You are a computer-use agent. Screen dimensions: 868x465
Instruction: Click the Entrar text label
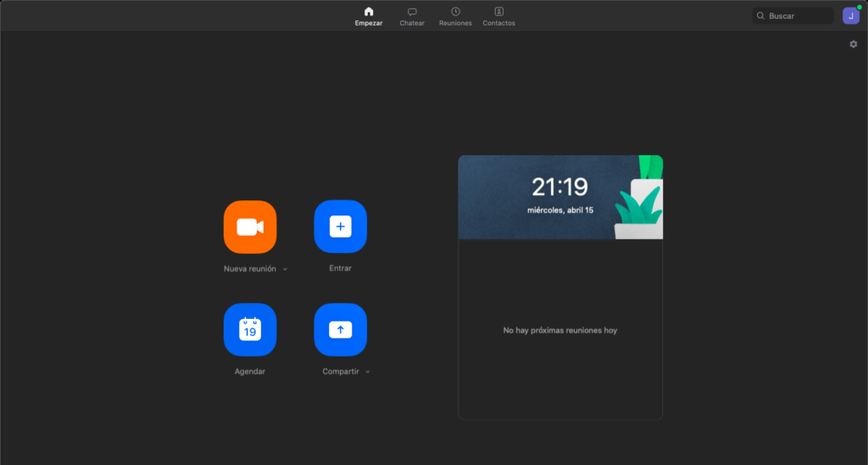pyautogui.click(x=340, y=268)
